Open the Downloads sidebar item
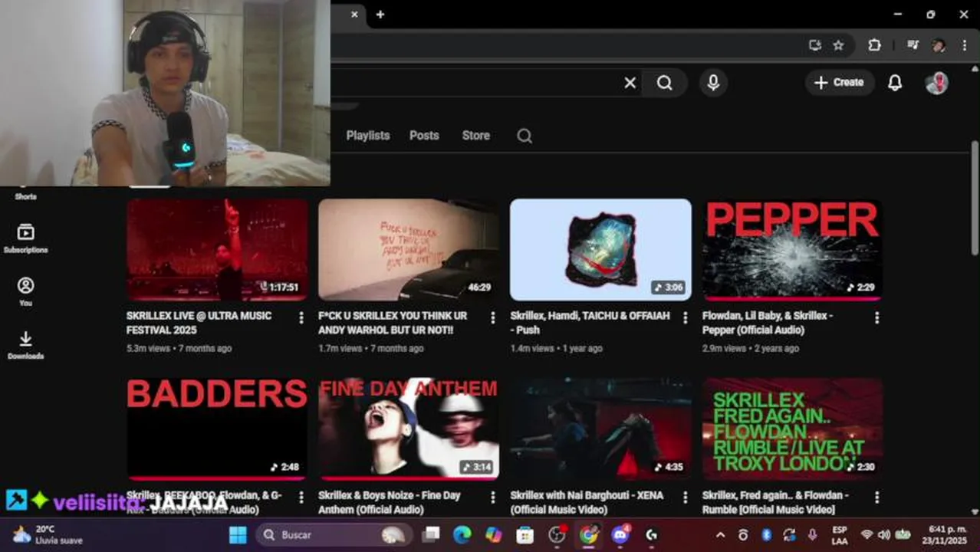 (25, 345)
